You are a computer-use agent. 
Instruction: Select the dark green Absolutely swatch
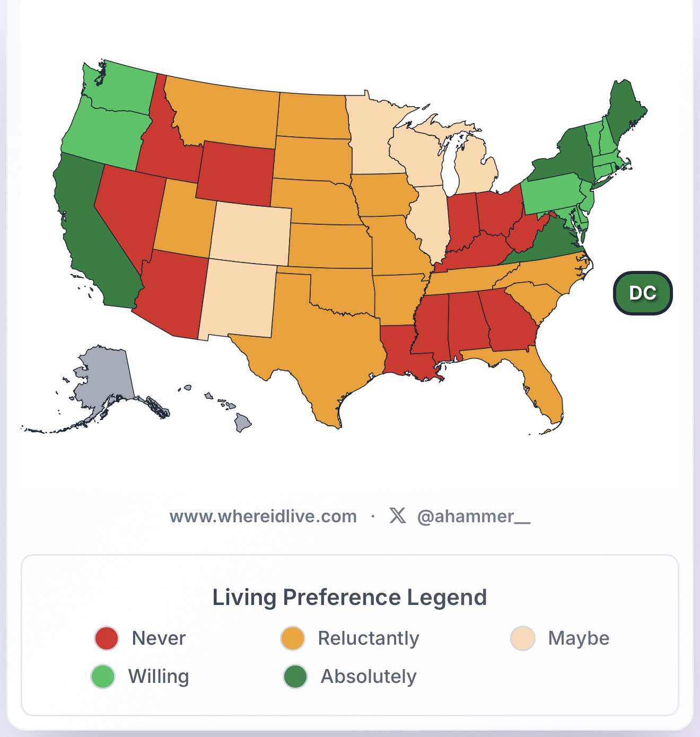tap(295, 677)
